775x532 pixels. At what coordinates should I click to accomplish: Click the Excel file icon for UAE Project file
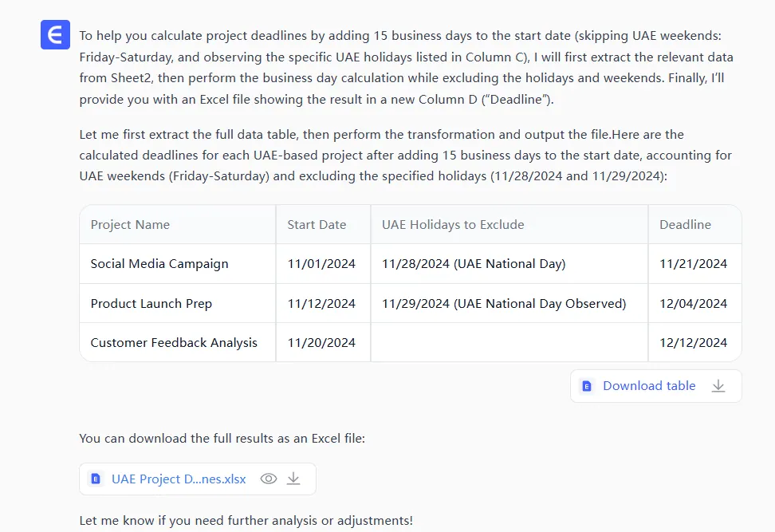(x=96, y=479)
